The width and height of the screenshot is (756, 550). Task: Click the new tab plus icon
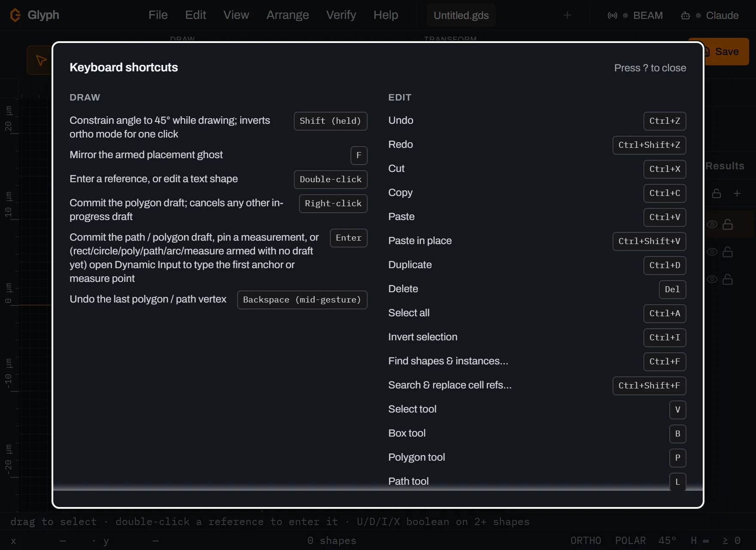[x=567, y=15]
